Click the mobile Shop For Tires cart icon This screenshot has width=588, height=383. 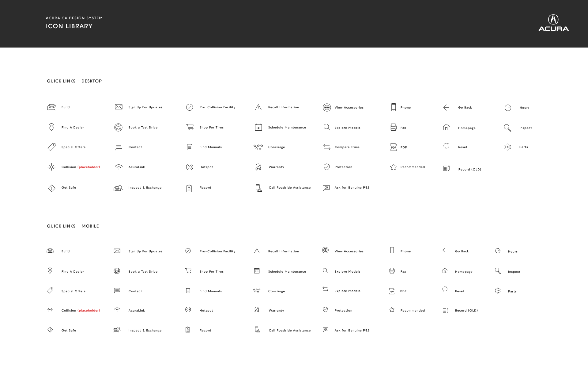pos(188,271)
